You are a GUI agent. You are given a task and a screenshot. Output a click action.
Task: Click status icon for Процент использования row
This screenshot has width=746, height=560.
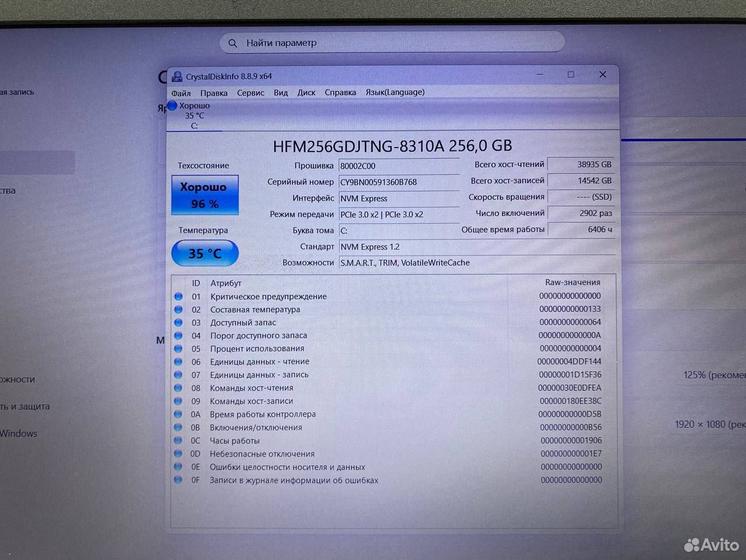tap(178, 348)
